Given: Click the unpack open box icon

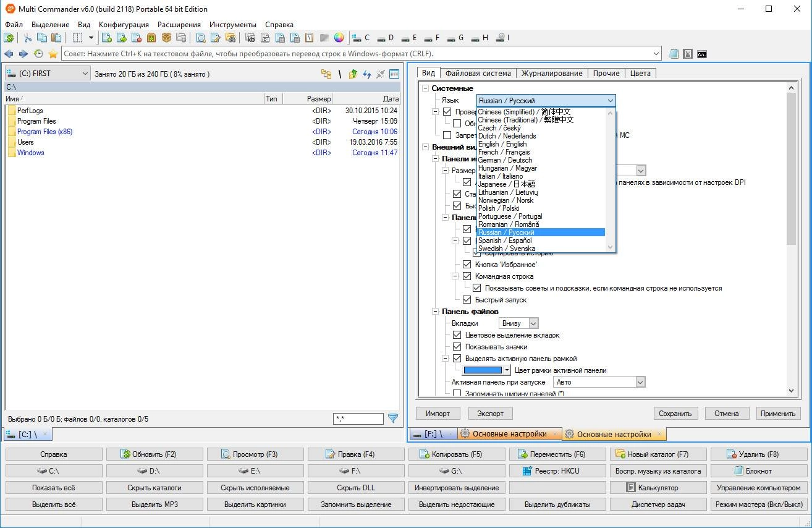Looking at the screenshot, I should [166, 38].
